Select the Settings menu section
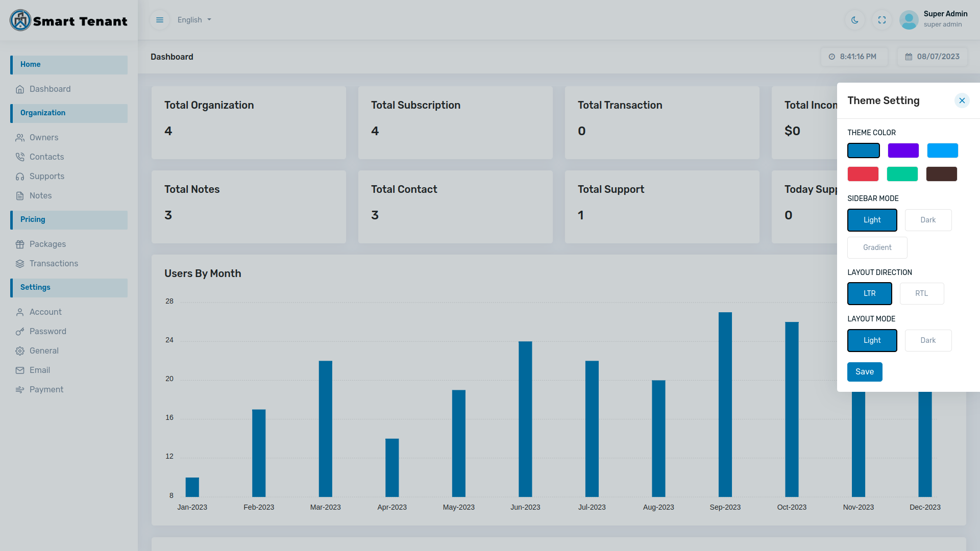 tap(35, 287)
